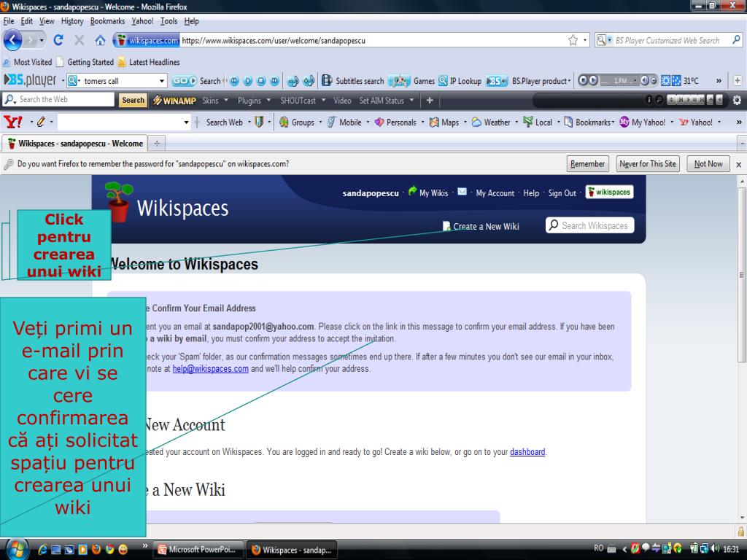The height and width of the screenshot is (560, 747).
Task: Open a new tab with plus button
Action: coord(156,143)
